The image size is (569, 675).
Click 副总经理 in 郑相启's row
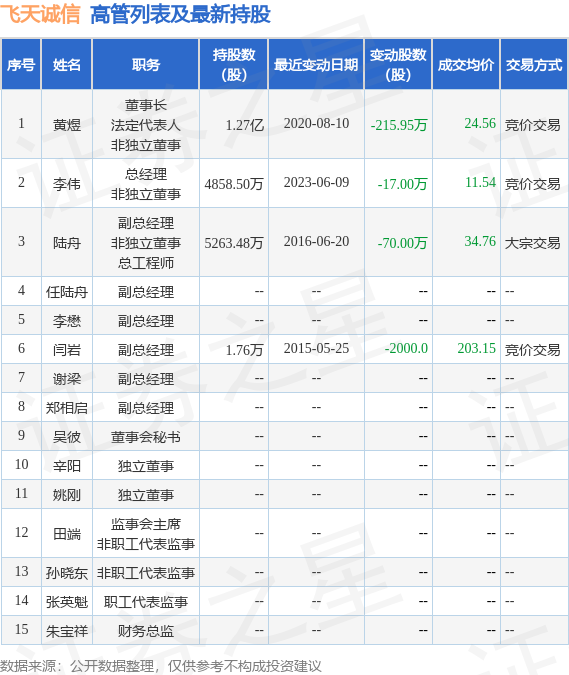tap(146, 408)
